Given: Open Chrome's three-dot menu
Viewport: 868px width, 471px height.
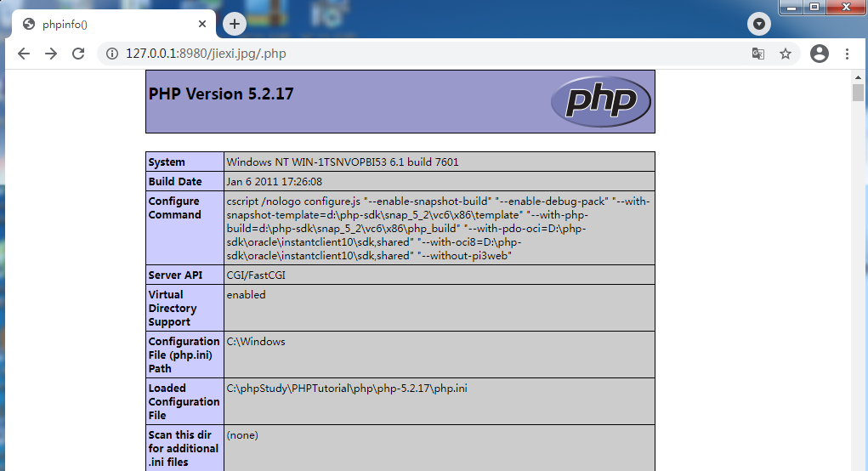Looking at the screenshot, I should point(847,54).
